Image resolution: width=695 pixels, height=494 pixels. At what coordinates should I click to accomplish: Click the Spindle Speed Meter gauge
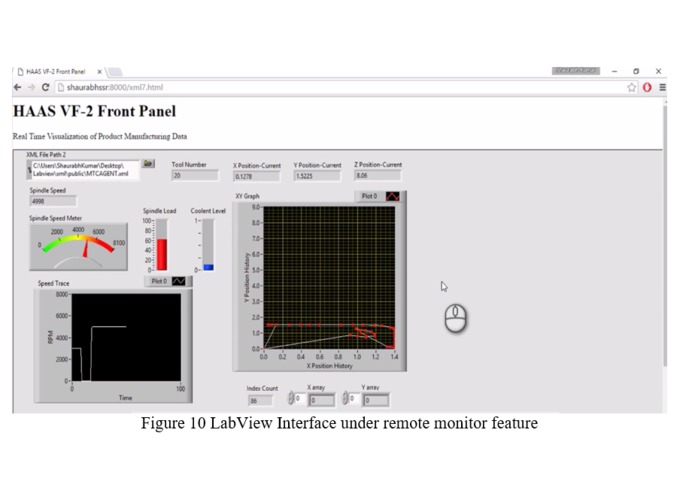click(78, 247)
